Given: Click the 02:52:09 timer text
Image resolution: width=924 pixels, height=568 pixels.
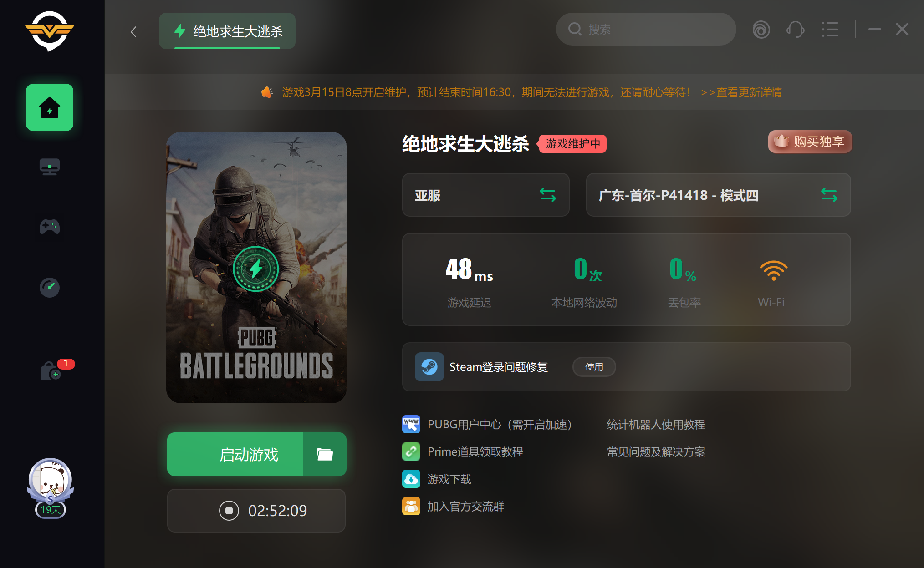Looking at the screenshot, I should coord(277,511).
